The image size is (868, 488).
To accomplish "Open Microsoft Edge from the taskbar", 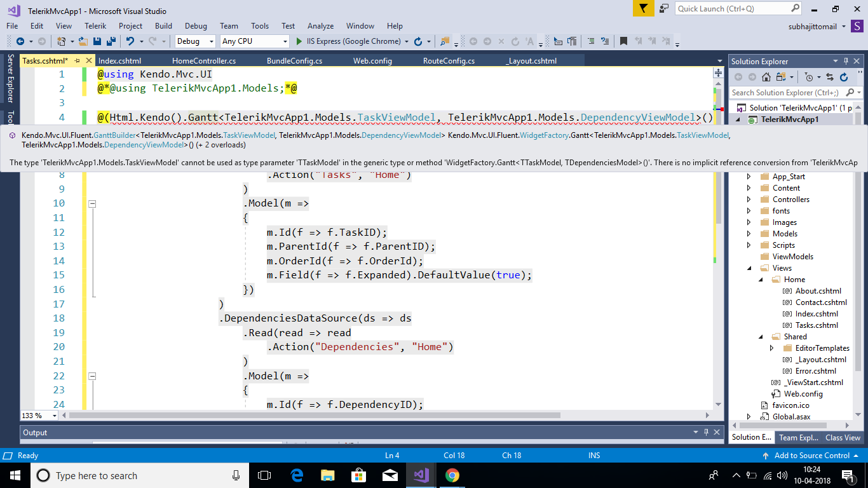I will click(x=297, y=475).
